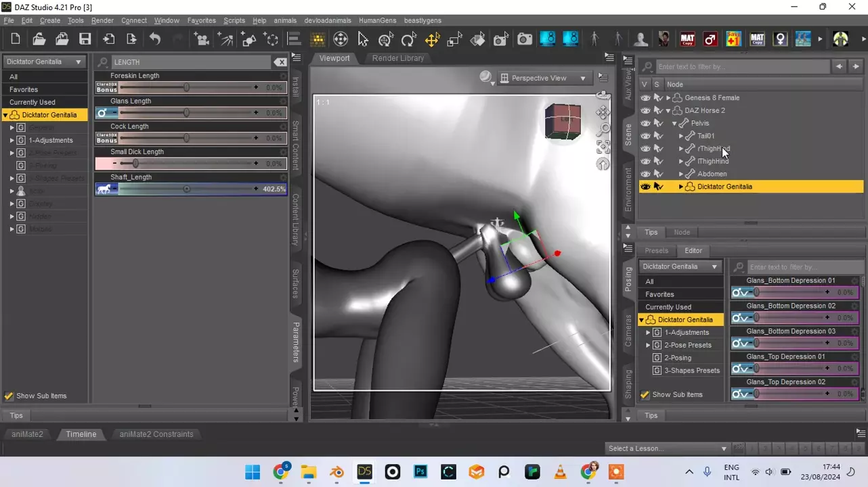The width and height of the screenshot is (868, 487).
Task: Click the Save +1 toolbar icon
Action: point(733,39)
